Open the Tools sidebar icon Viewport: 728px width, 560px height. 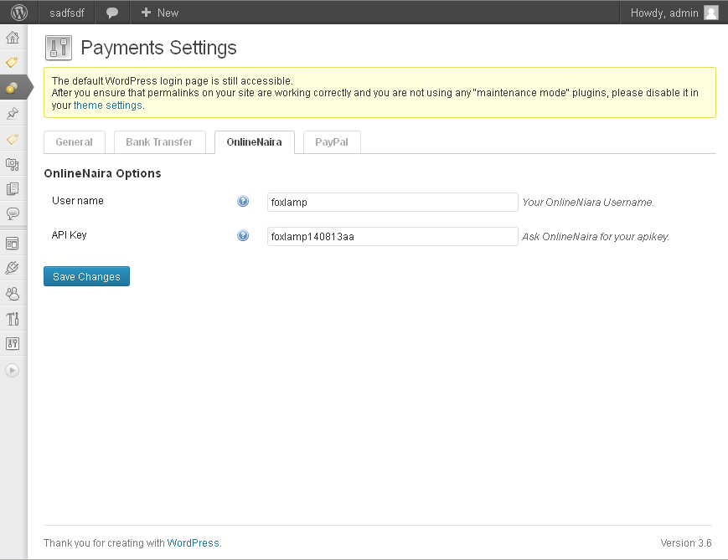coord(13,319)
